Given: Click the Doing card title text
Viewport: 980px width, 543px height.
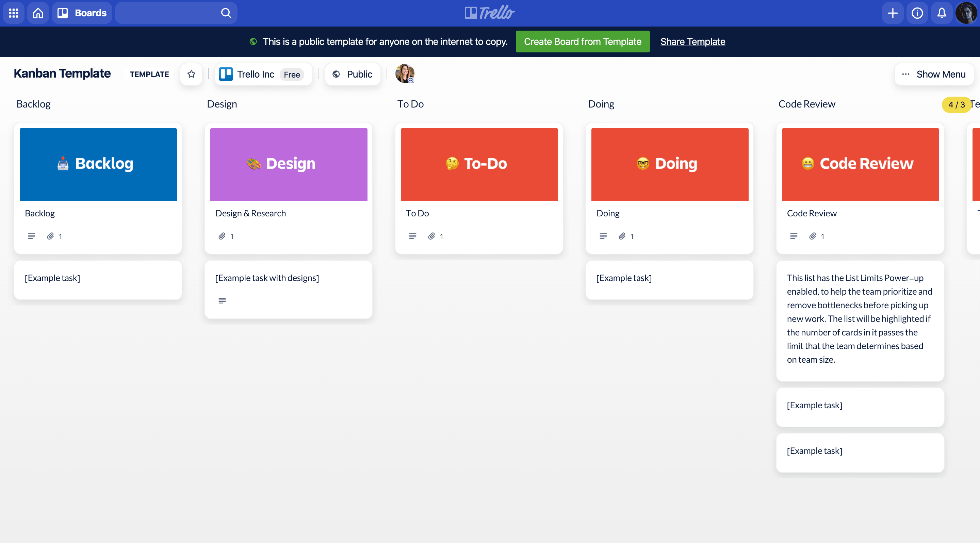Looking at the screenshot, I should point(608,213).
